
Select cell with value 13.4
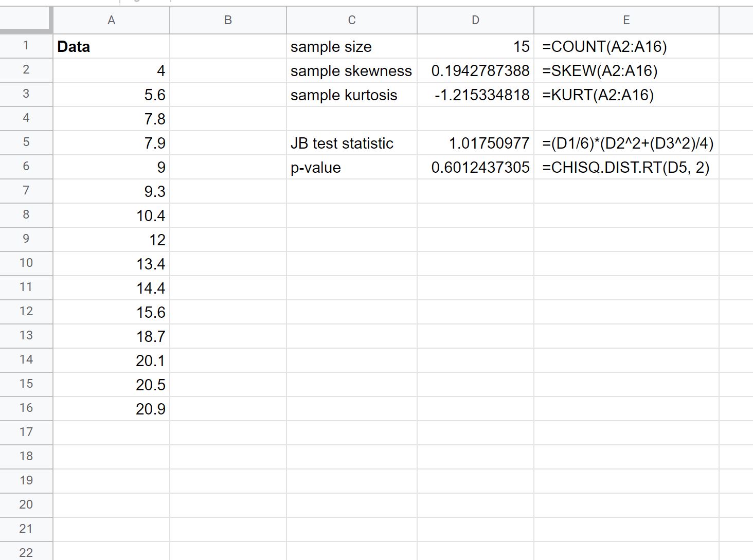coord(111,264)
